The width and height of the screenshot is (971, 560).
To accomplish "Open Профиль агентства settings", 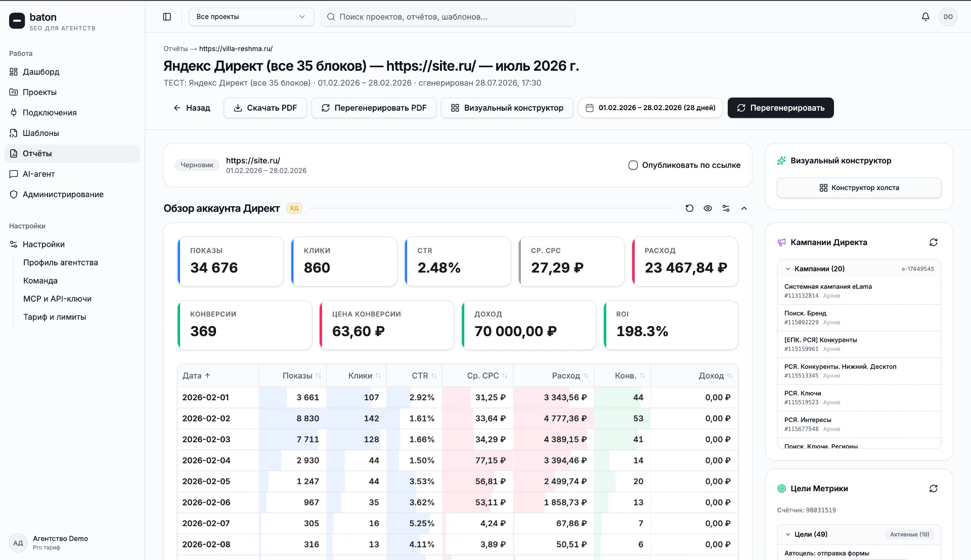I will 61,262.
